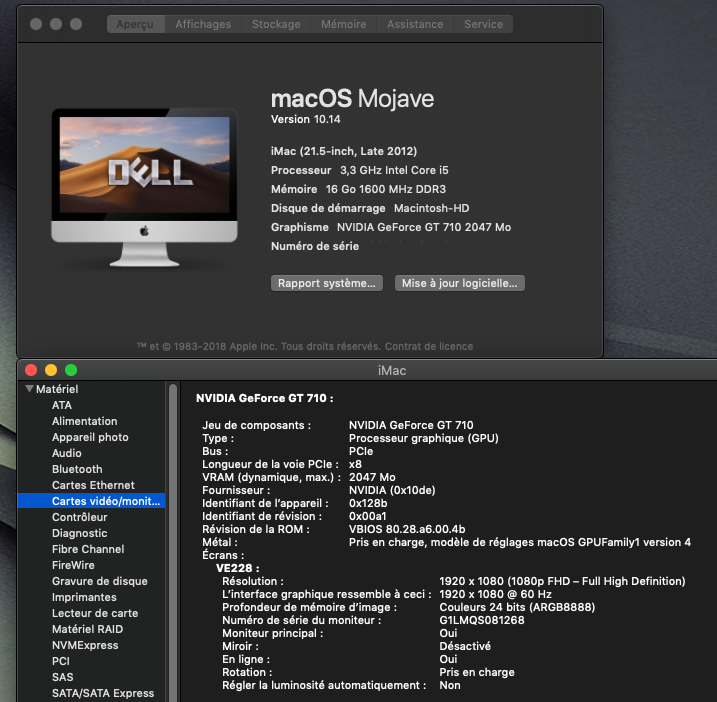Screen dimensions: 717x702
Task: Select NVMExpress in the sidebar
Action: (x=85, y=645)
